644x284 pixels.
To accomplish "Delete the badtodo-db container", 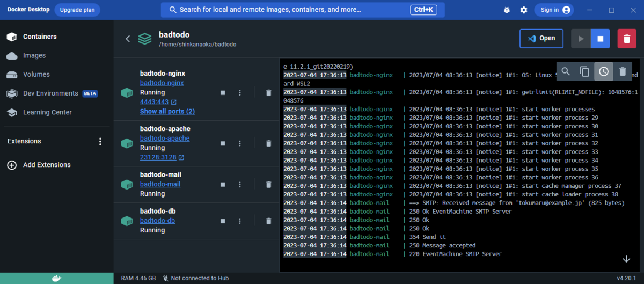I will click(x=268, y=221).
